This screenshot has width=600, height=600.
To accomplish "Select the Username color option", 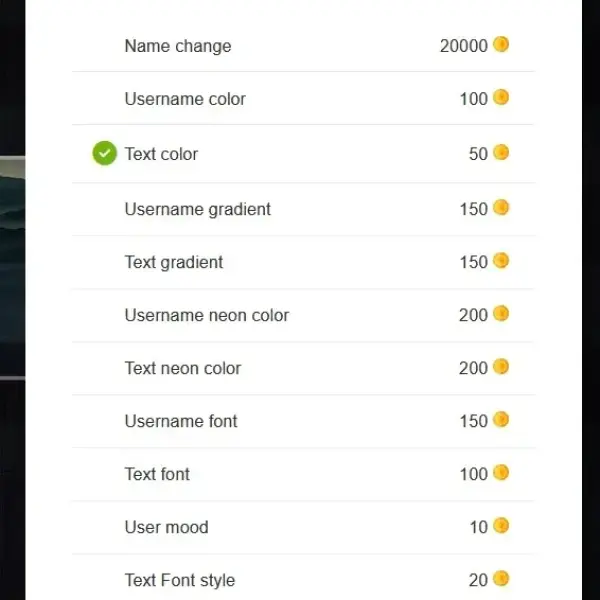I will click(303, 98).
